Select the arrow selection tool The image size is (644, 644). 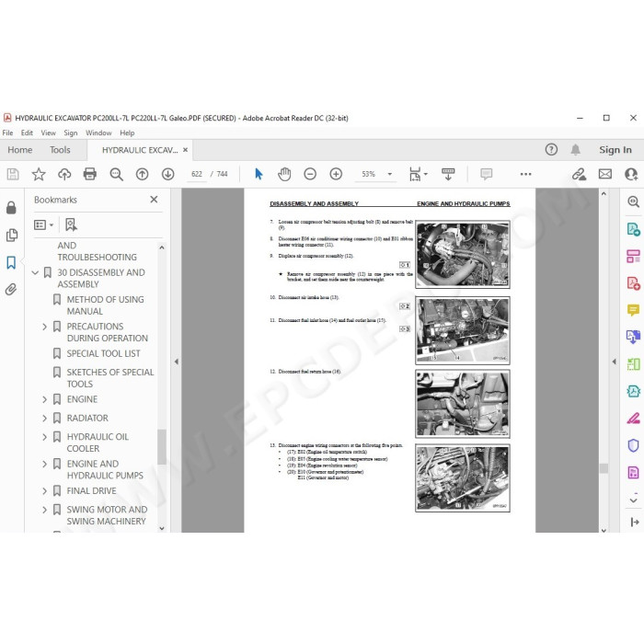point(259,174)
